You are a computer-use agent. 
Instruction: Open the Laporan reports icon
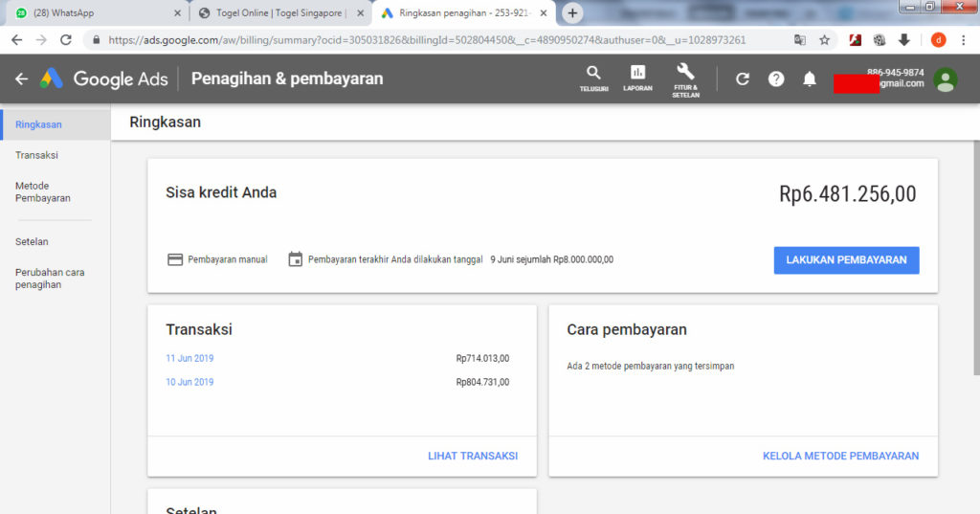(x=637, y=78)
